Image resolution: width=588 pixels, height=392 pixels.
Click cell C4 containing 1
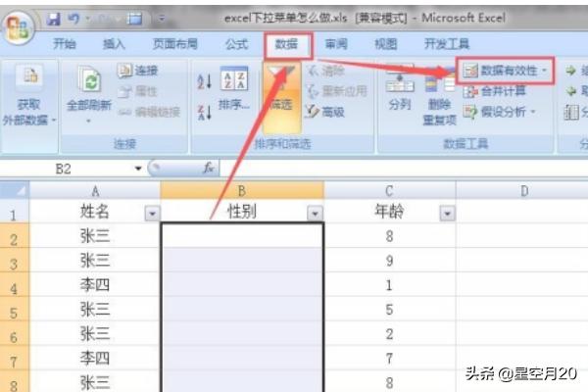[x=390, y=284]
